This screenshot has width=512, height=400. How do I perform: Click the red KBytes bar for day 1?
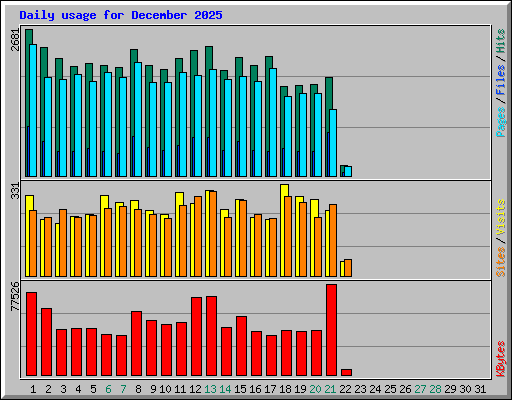coord(31,334)
